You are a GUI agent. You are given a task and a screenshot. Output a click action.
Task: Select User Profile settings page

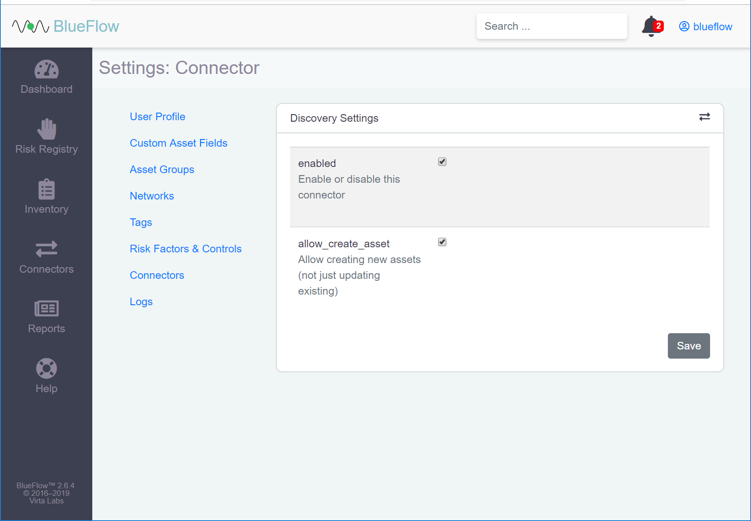(x=157, y=117)
